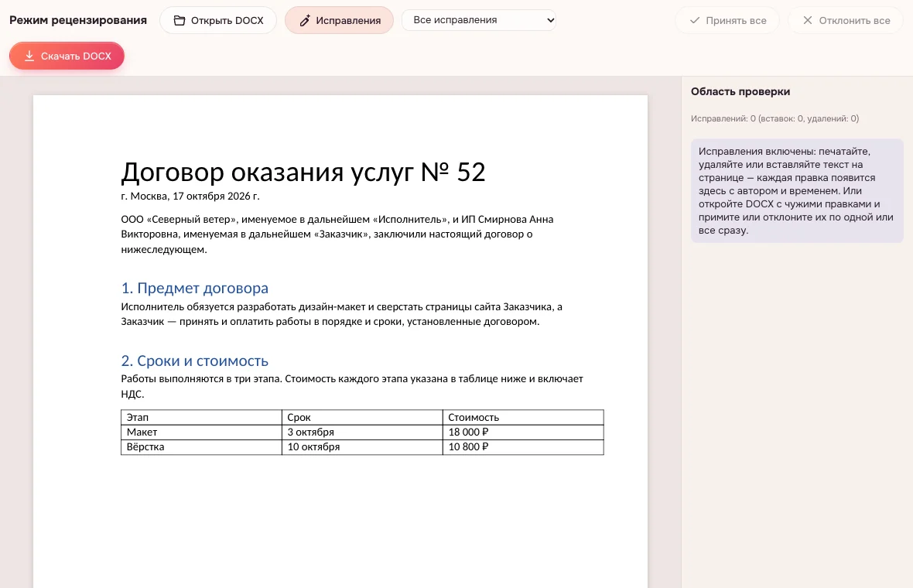Screen dimensions: 913x588
Task: Click the Исправлений: 0 counter line
Action: point(775,118)
